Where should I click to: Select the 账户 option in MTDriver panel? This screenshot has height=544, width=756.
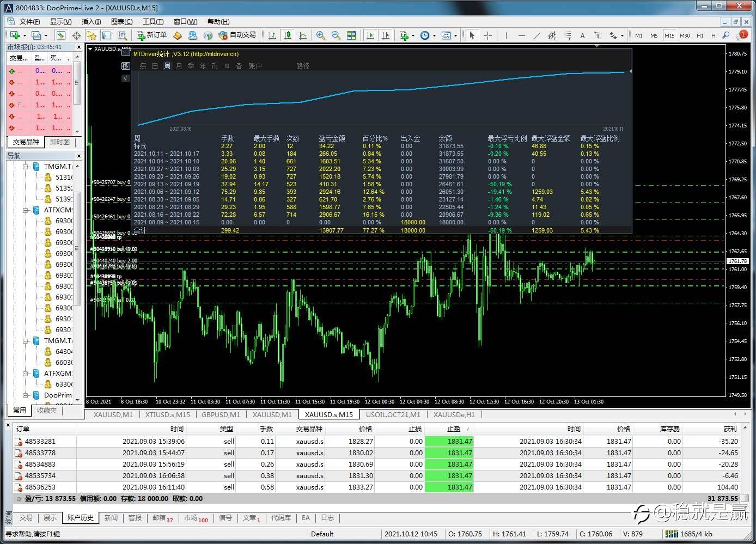tap(255, 66)
